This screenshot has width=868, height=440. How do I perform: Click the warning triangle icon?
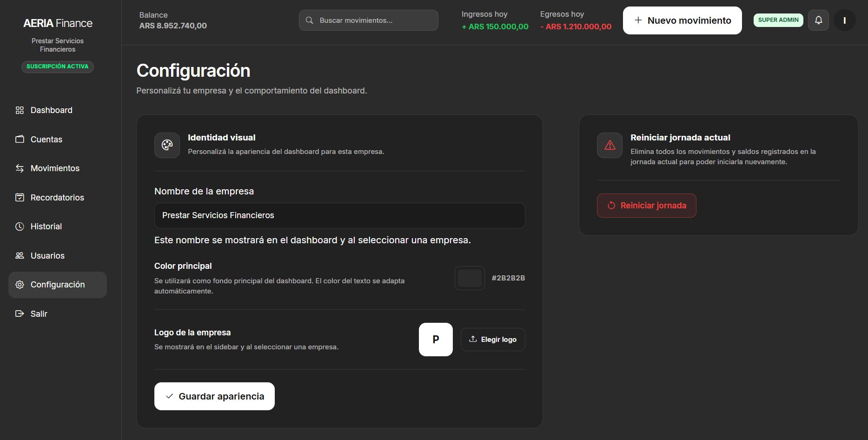[x=610, y=145]
